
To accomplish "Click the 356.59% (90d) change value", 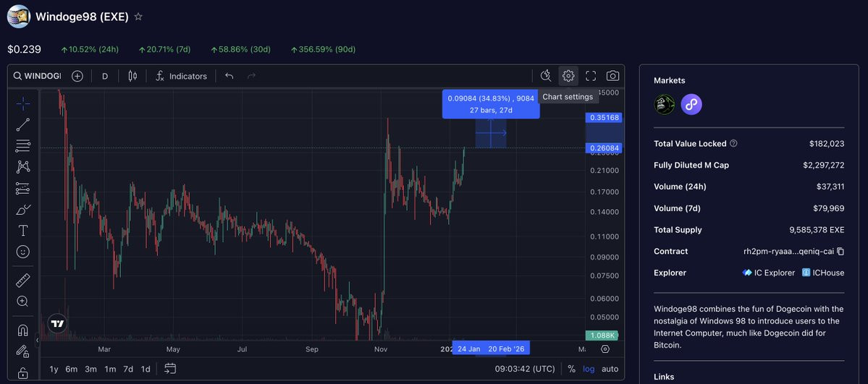I will [323, 49].
